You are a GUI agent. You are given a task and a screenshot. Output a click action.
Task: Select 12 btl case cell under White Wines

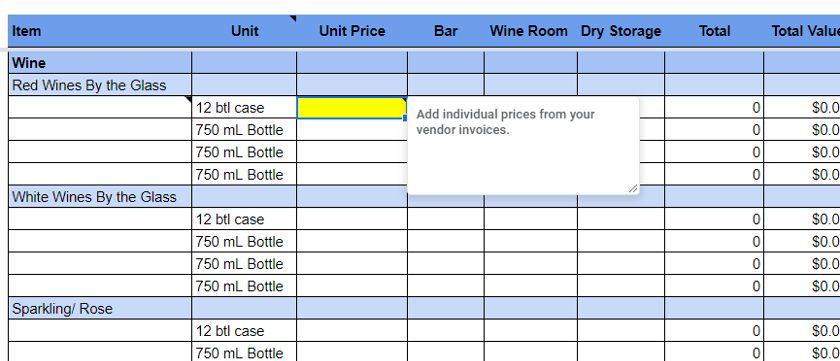(x=244, y=219)
